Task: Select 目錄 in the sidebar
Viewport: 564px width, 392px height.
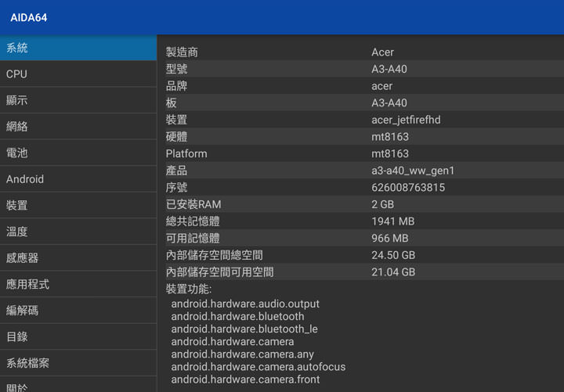Action: click(x=78, y=336)
